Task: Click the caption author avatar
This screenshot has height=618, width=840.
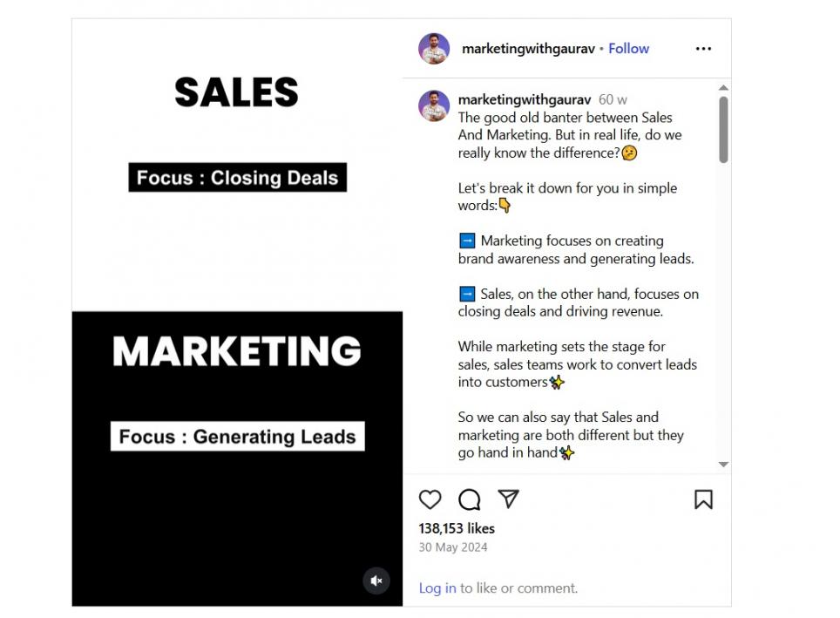Action: click(x=434, y=105)
